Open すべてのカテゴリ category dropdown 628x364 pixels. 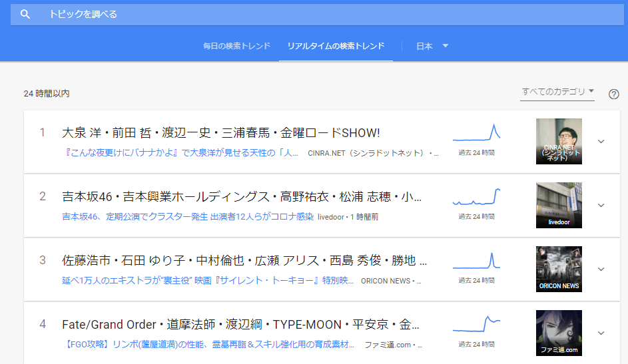[x=557, y=92]
